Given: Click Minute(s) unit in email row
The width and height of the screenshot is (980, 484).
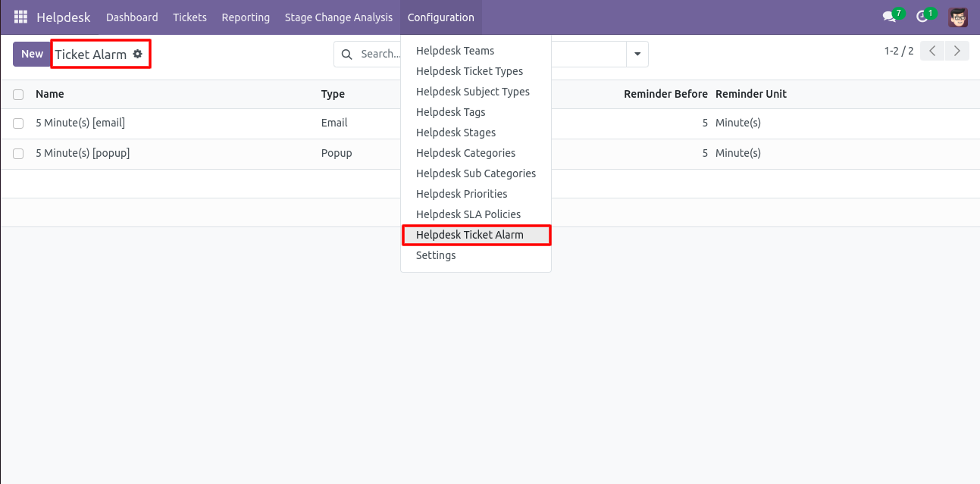Looking at the screenshot, I should point(738,123).
